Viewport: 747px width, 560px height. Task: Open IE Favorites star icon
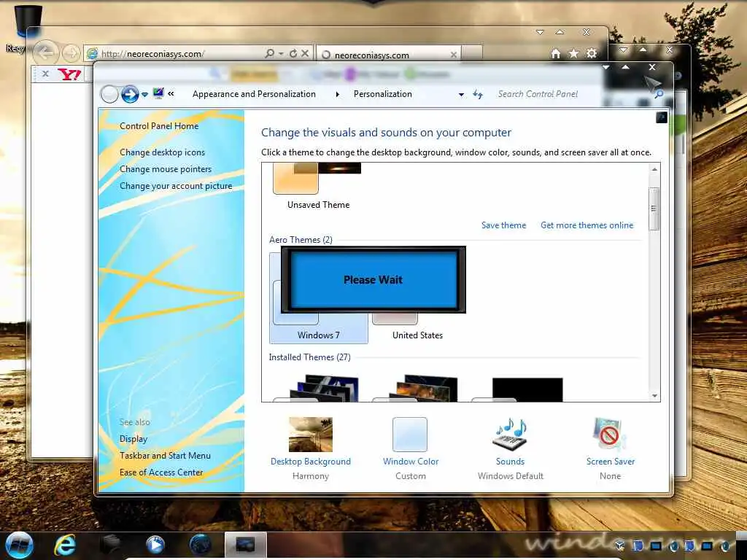[x=573, y=53]
